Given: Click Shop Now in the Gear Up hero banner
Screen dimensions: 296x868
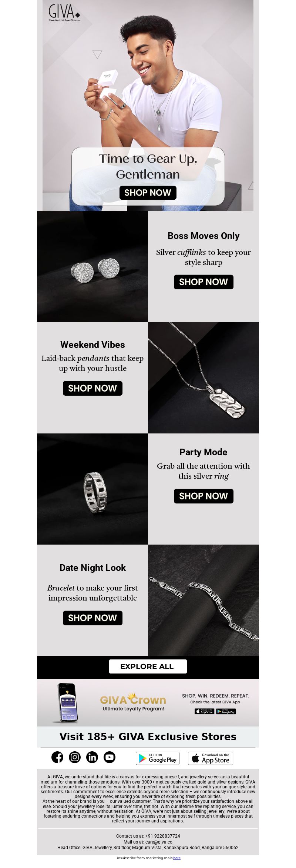Looking at the screenshot, I should (148, 193).
